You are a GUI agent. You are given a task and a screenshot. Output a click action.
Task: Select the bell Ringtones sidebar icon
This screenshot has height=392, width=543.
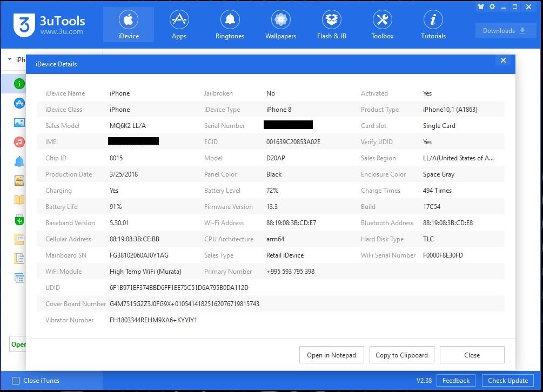19,161
